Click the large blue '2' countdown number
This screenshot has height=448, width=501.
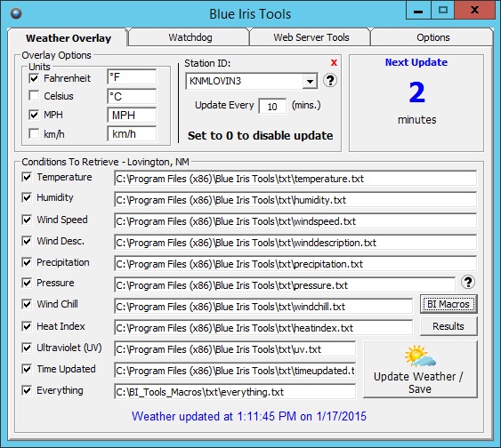(x=417, y=92)
